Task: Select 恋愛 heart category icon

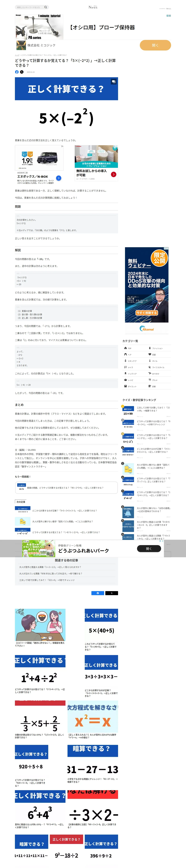Action: pos(150,354)
